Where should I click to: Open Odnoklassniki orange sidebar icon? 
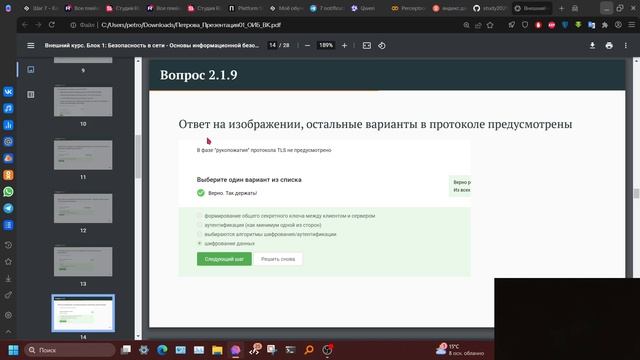(8, 175)
